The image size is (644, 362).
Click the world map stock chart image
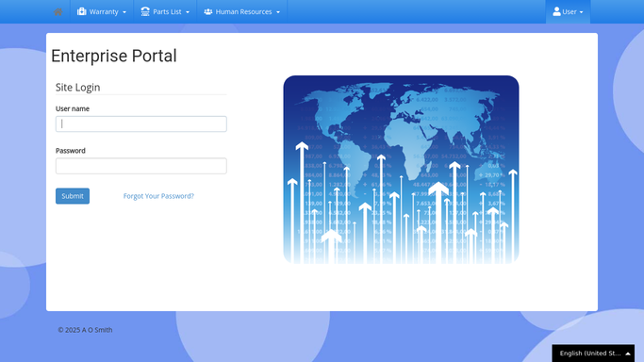pos(402,170)
